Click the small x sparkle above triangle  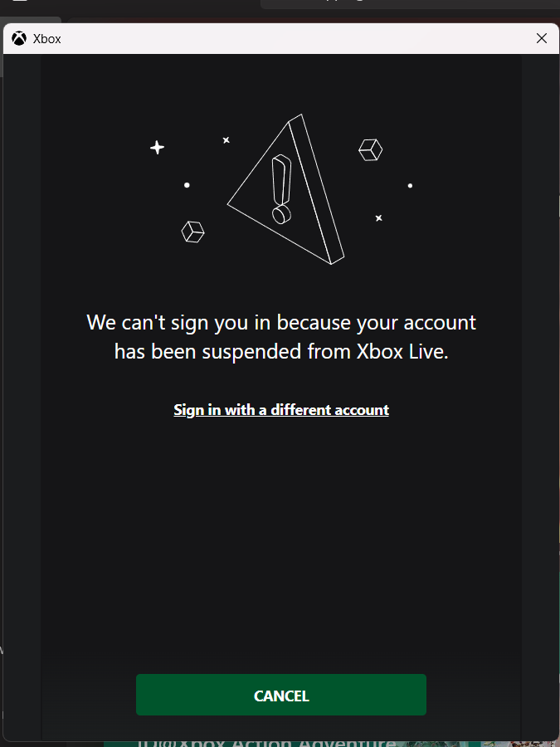[x=226, y=140]
